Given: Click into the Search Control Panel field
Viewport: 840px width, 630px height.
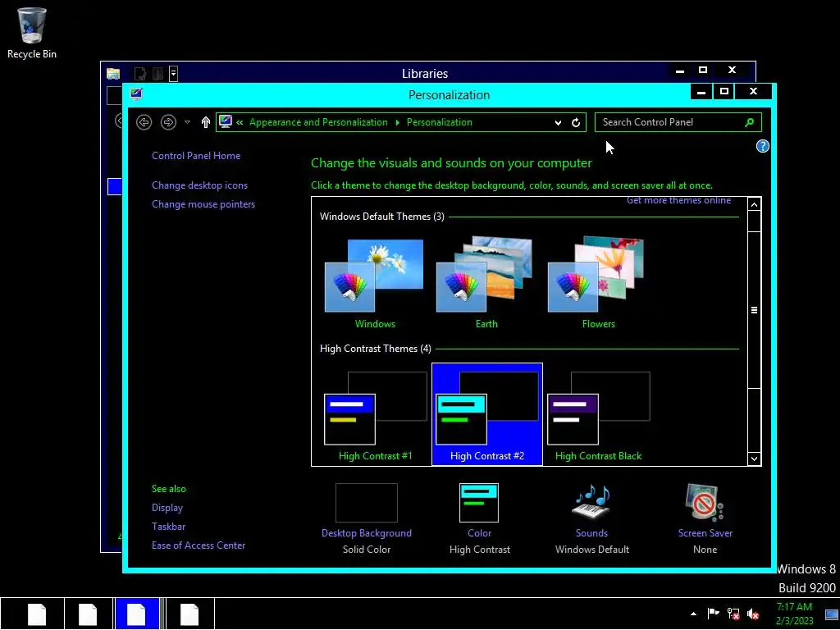Looking at the screenshot, I should coord(669,122).
